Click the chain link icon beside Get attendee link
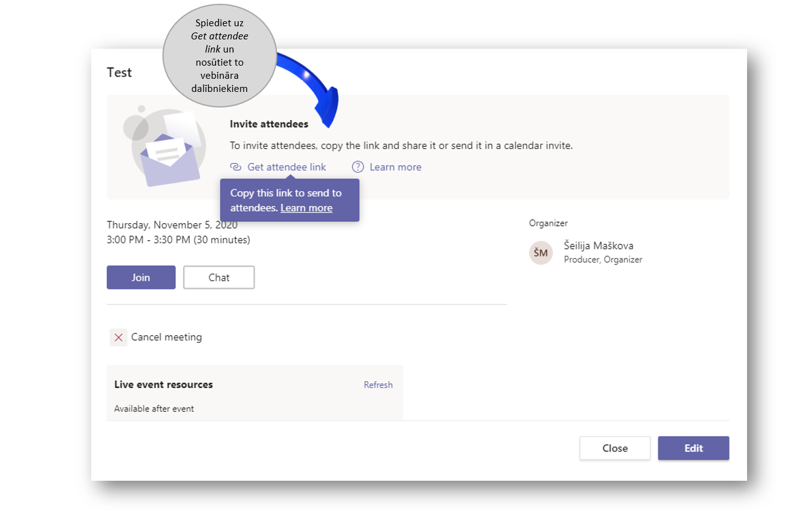812x522 pixels. pos(235,167)
